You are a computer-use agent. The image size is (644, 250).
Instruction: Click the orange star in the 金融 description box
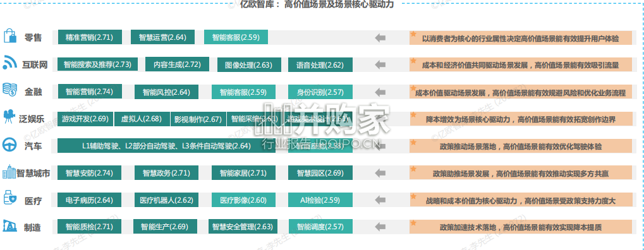(x=413, y=88)
